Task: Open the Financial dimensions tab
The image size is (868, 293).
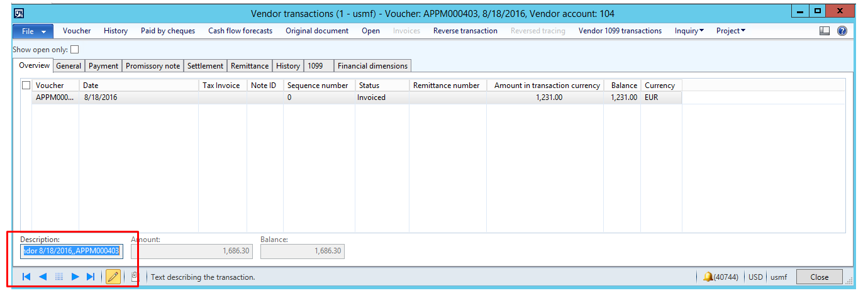Action: point(372,66)
